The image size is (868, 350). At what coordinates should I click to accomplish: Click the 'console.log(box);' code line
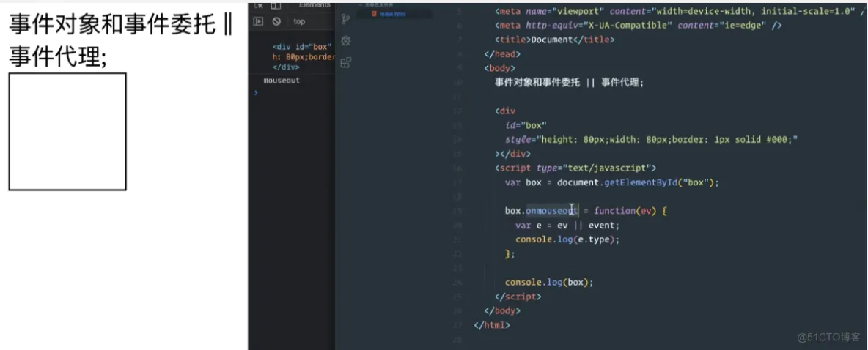(549, 282)
